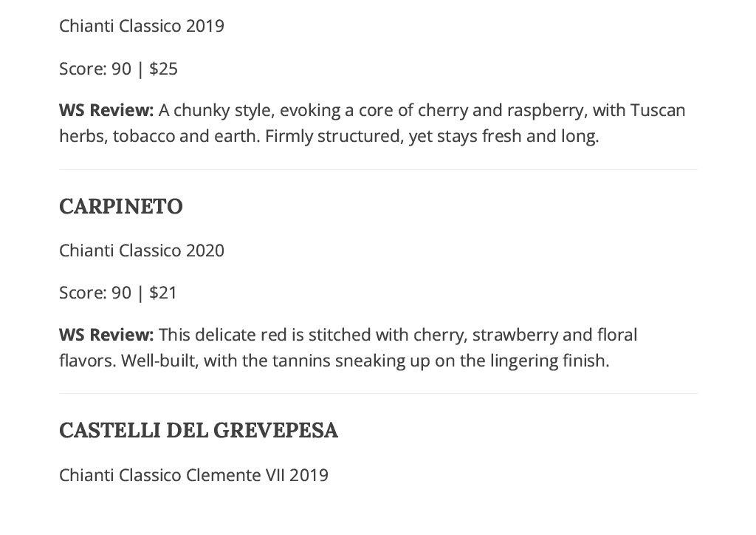756x535 pixels.
Task: Click the divider line above CASTELLI DEL GREVEPESA
Action: 378,394
